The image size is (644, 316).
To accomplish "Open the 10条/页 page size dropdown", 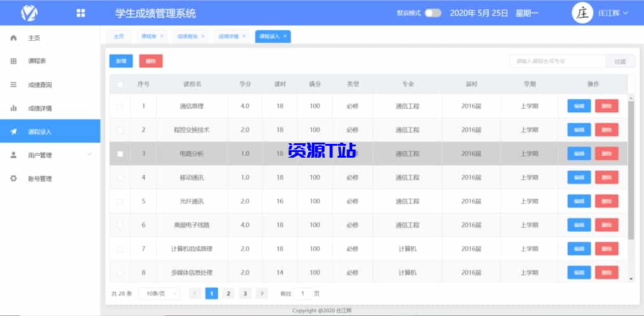I will (x=159, y=293).
